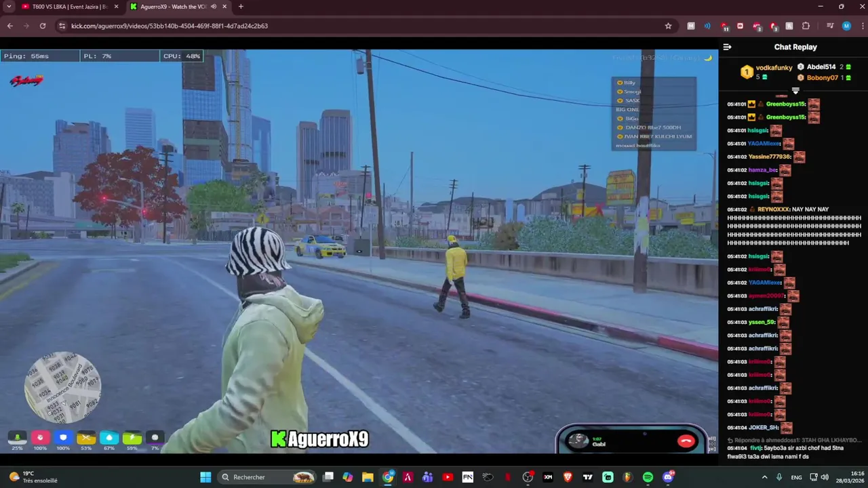This screenshot has height=488, width=868.
Task: Open TradingView from the taskbar
Action: (x=588, y=477)
